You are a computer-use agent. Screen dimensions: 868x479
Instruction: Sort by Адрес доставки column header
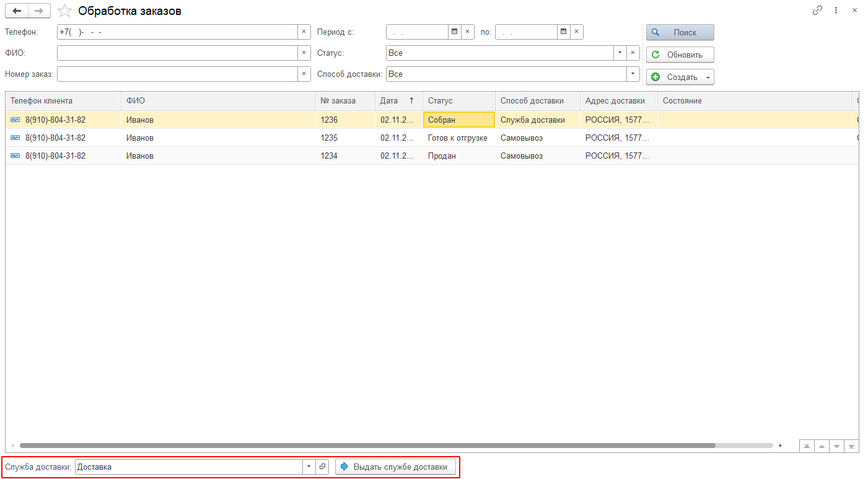619,100
